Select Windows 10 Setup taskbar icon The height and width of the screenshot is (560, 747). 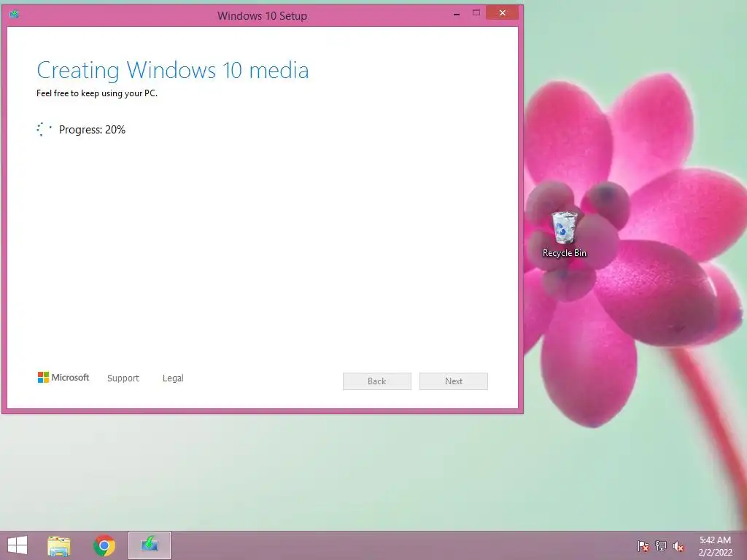point(150,545)
